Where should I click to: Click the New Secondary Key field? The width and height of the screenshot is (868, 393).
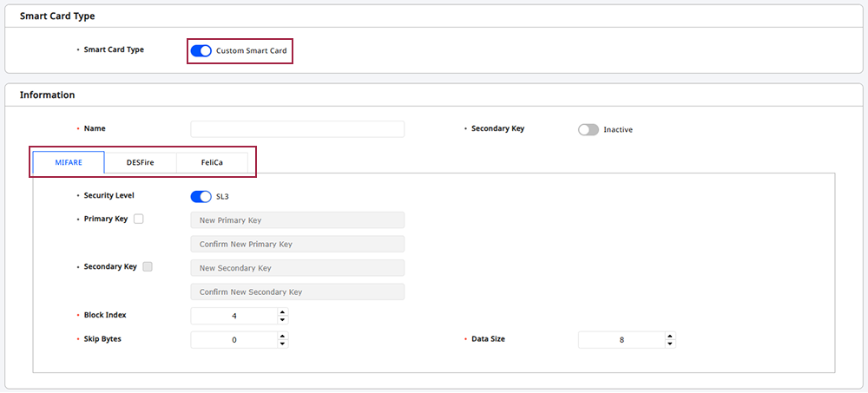tap(297, 268)
